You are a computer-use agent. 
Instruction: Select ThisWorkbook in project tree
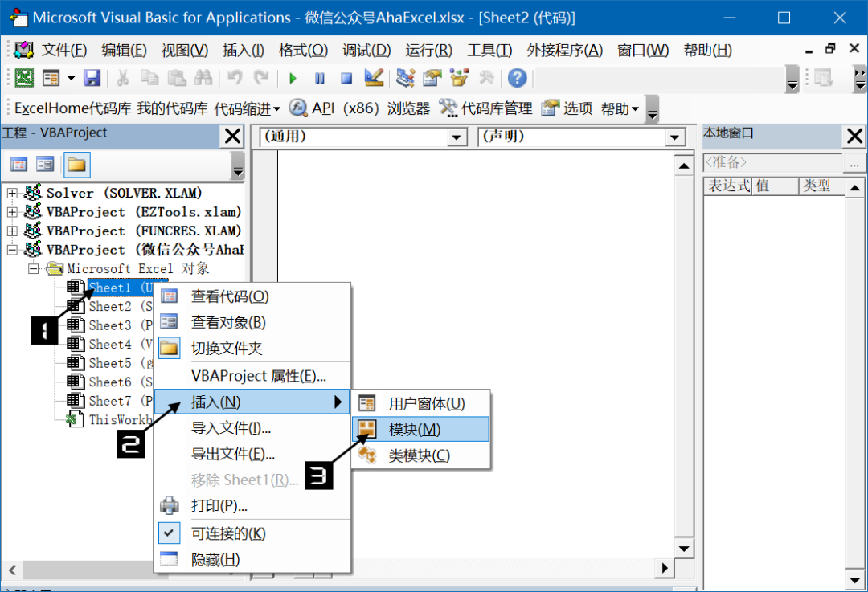[108, 420]
